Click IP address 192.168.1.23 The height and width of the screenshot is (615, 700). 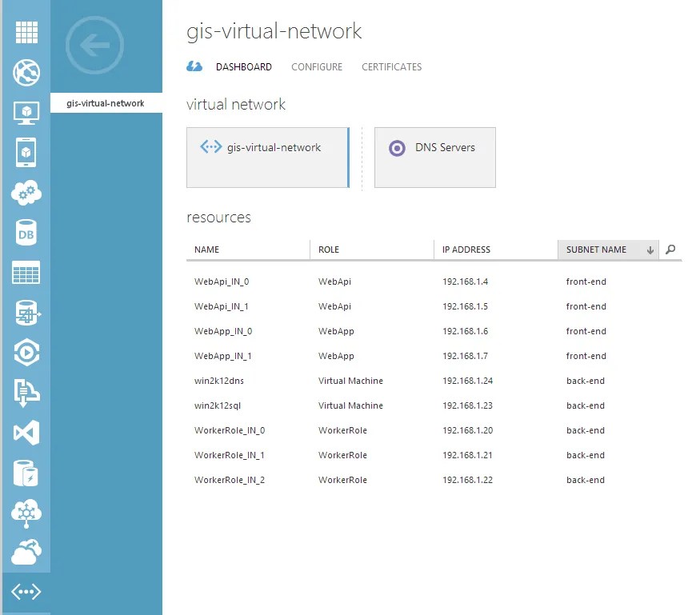467,405
